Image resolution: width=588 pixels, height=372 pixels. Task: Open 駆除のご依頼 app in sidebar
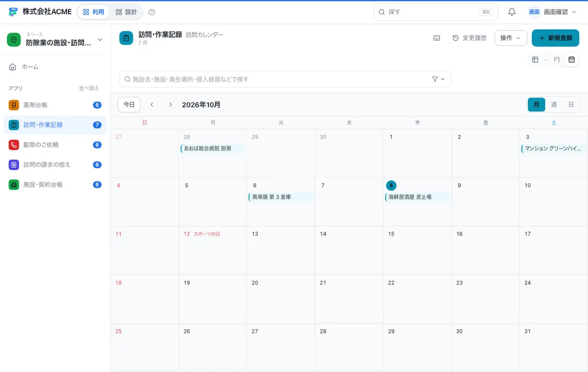pos(55,145)
